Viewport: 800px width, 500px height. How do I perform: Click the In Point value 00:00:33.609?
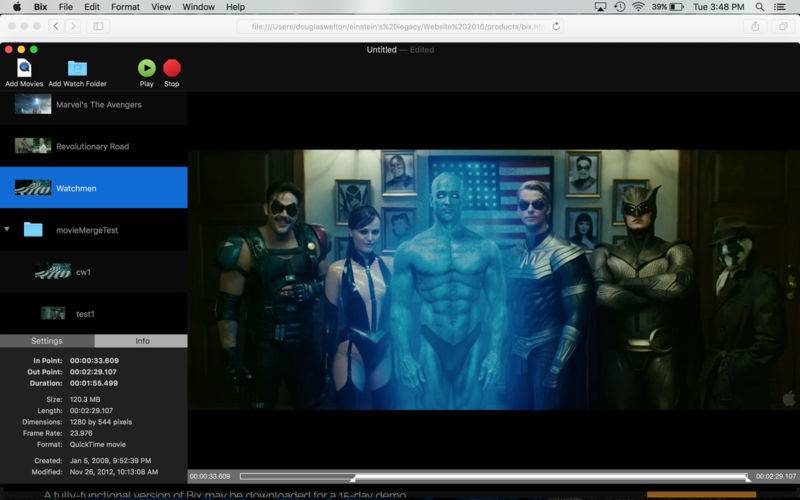(94, 360)
